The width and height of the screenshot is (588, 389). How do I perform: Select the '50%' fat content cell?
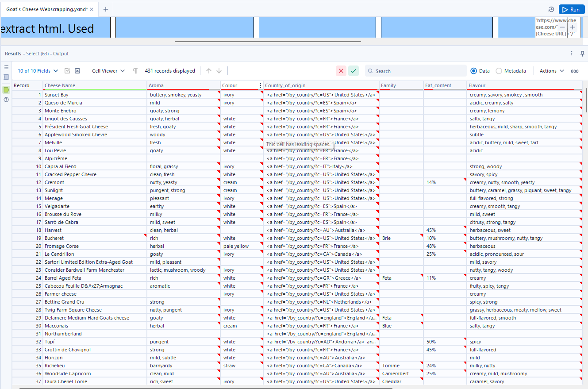coord(445,342)
